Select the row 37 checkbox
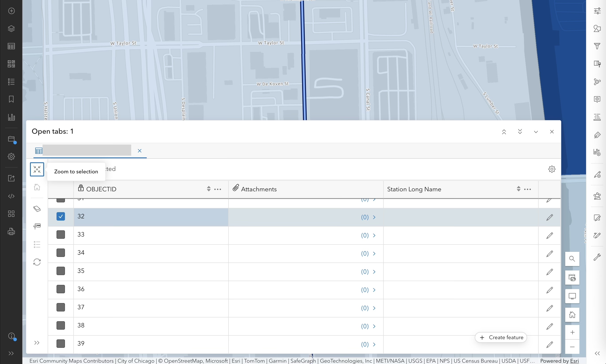The image size is (606, 364). [x=61, y=307]
